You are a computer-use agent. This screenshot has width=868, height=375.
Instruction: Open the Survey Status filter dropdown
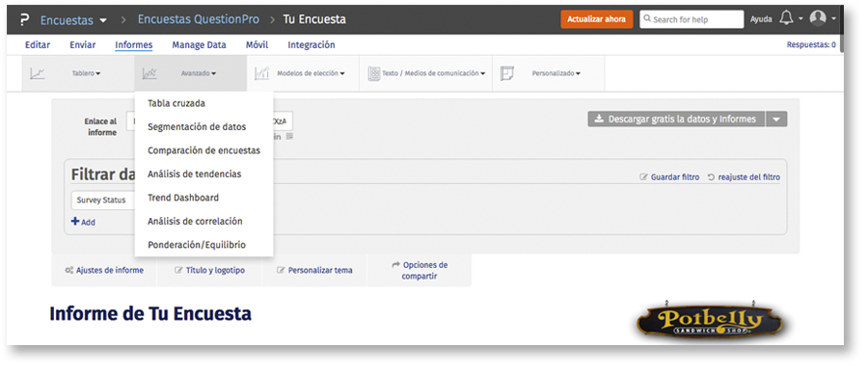pyautogui.click(x=103, y=201)
